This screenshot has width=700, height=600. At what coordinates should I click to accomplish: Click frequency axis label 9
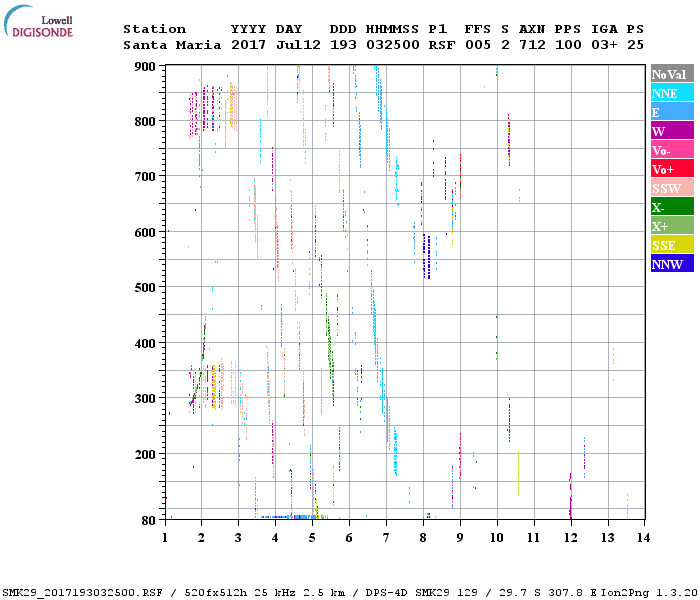[x=460, y=538]
